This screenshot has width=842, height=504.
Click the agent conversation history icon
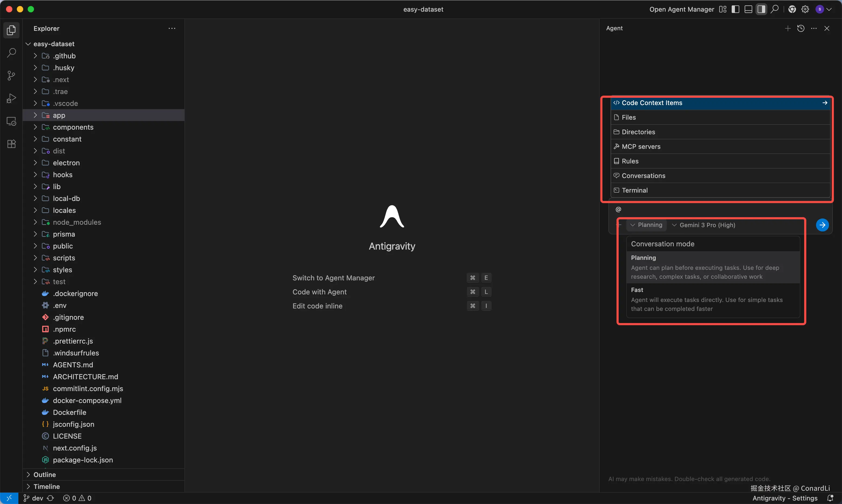click(801, 29)
